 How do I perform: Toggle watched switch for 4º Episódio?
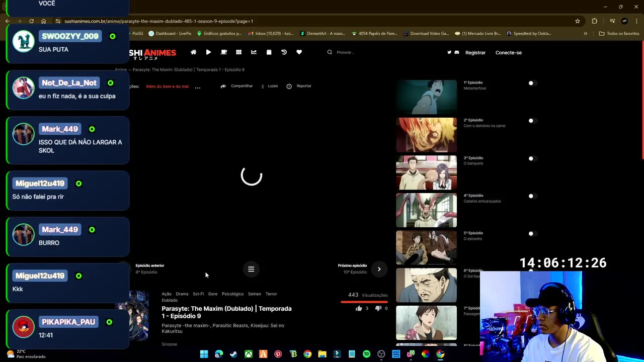tap(532, 196)
